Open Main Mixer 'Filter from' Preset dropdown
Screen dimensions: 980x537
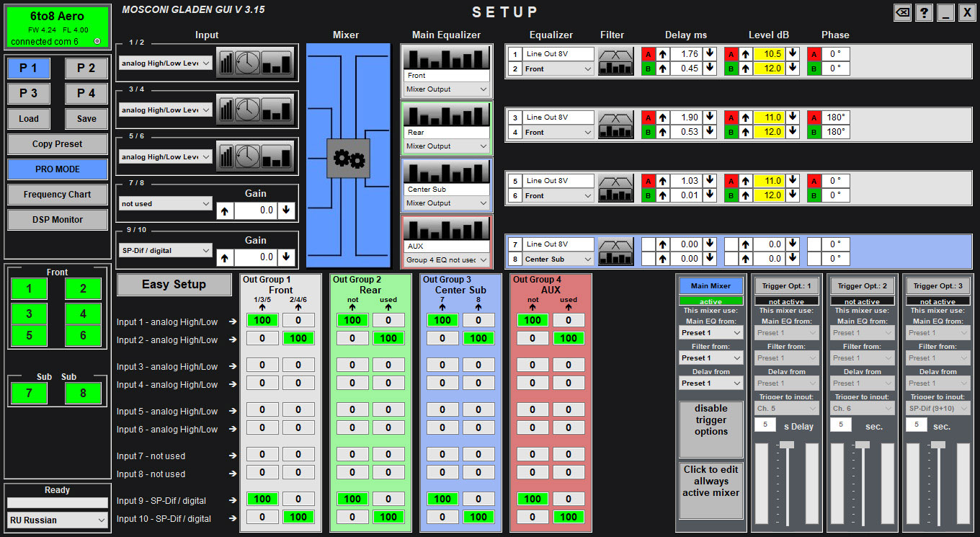(711, 358)
